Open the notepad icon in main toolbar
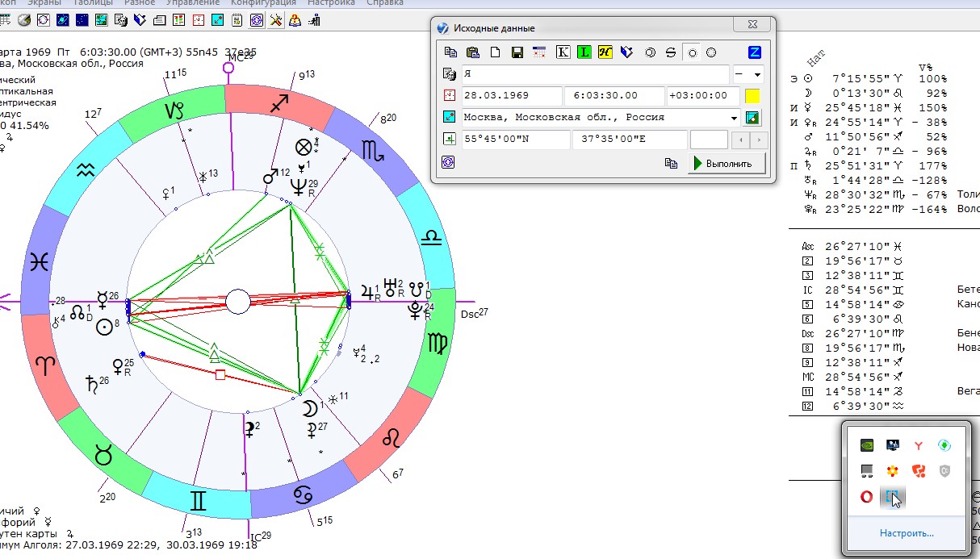This screenshot has width=980, height=559. coord(237,20)
